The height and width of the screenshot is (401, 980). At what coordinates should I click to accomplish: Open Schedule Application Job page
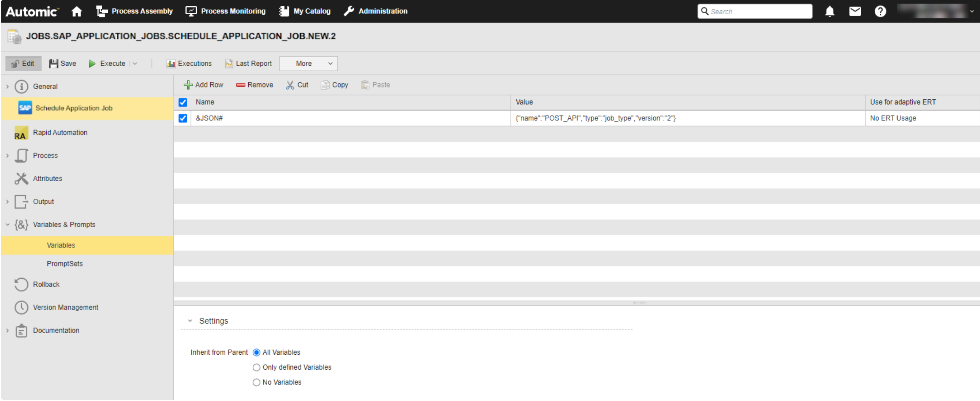tap(87, 108)
